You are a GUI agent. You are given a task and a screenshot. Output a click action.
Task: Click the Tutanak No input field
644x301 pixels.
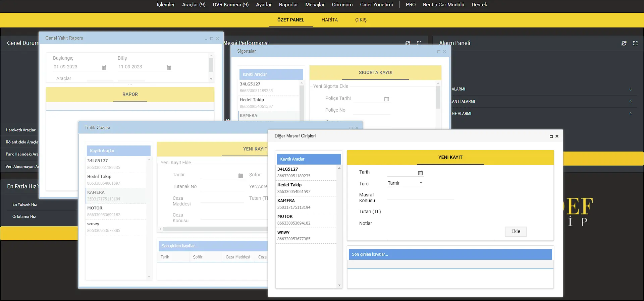coord(222,187)
